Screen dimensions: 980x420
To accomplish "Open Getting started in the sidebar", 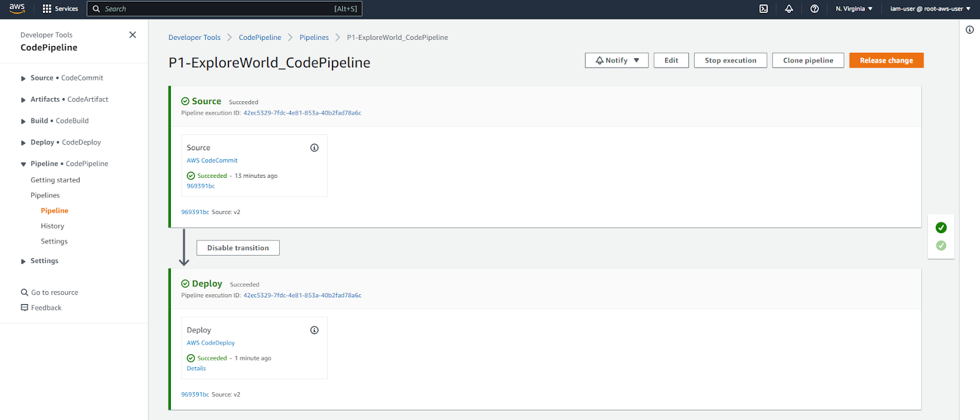I will 55,180.
